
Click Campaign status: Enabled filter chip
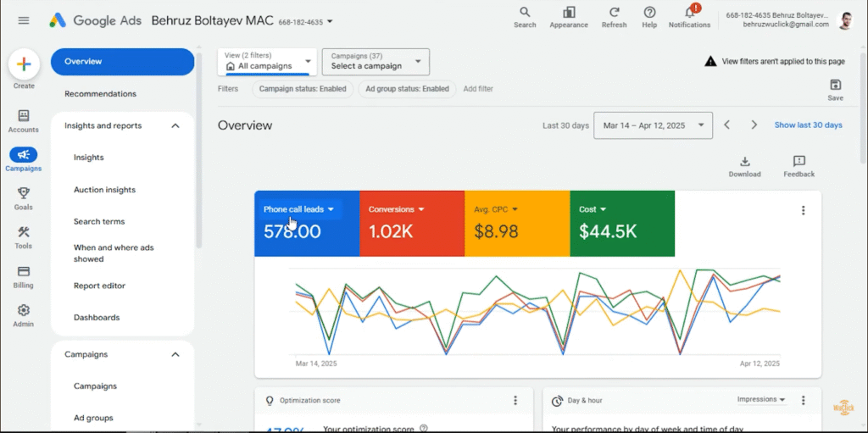pyautogui.click(x=303, y=89)
